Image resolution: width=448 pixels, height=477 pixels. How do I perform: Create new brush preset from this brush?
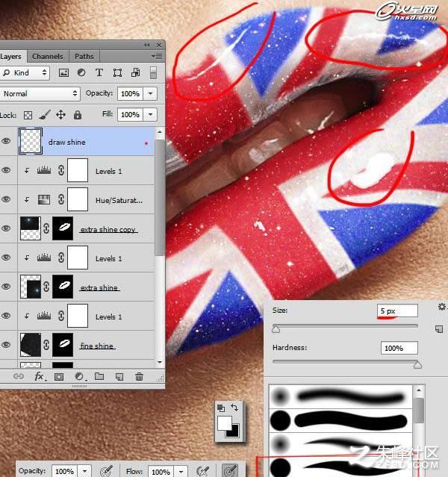coord(439,329)
